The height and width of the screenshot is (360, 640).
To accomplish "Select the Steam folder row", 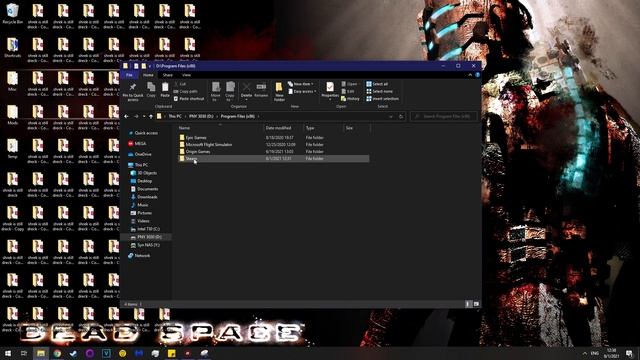I will [x=273, y=158].
